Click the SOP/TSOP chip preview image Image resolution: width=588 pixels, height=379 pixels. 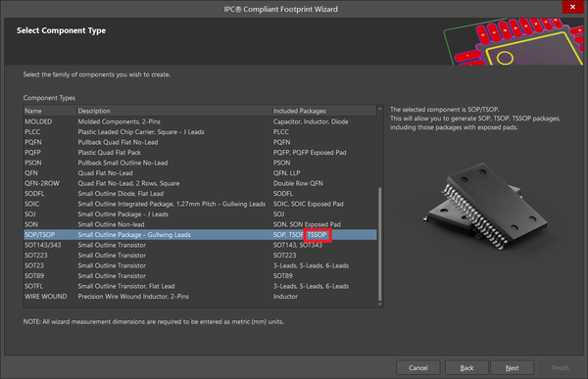tap(485, 206)
